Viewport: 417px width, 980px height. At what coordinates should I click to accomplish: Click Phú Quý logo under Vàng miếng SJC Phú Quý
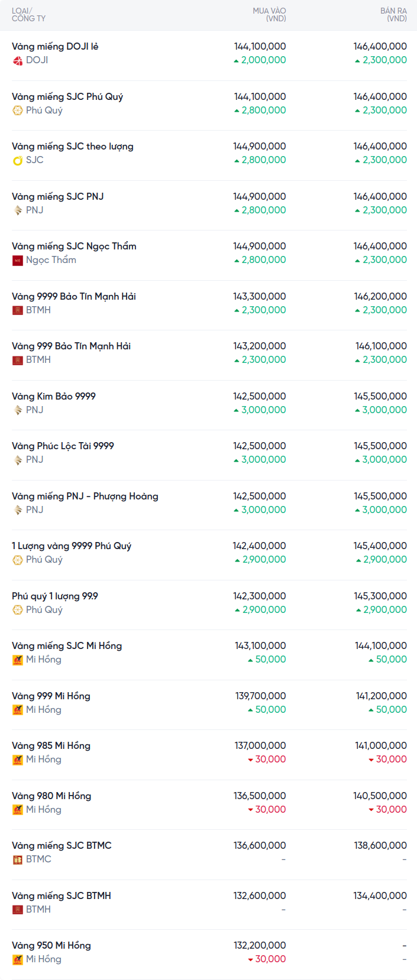click(18, 111)
